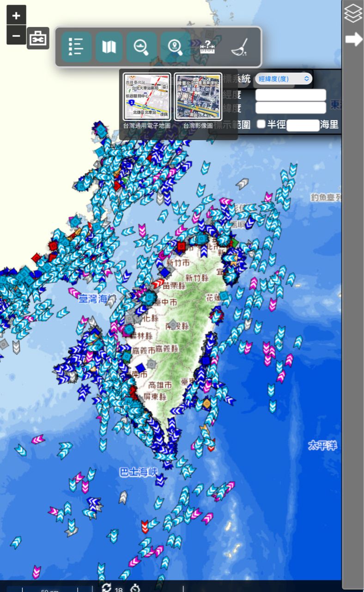Click the 經度 longitude input field
This screenshot has width=364, height=592.
[x=291, y=95]
